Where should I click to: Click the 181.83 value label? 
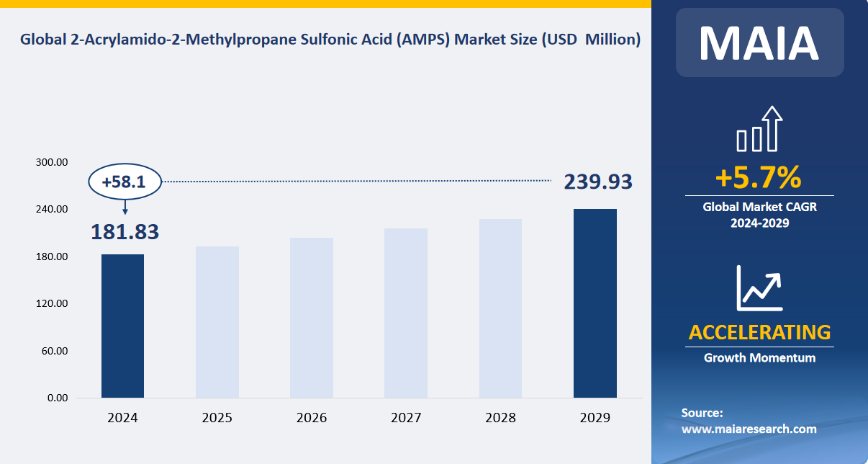126,232
